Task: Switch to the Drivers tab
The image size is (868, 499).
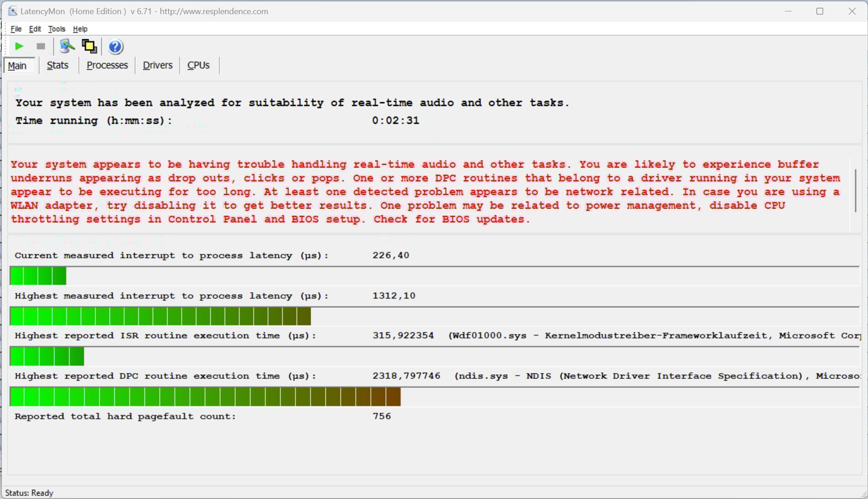Action: [158, 65]
